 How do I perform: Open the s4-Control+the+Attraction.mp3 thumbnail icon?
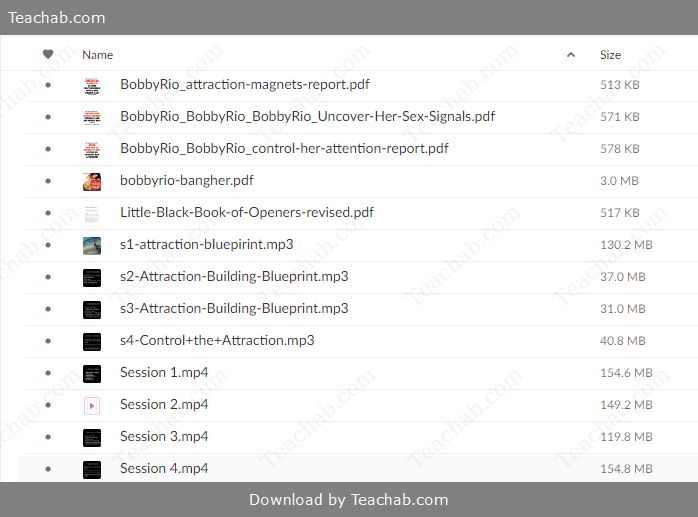(x=92, y=342)
